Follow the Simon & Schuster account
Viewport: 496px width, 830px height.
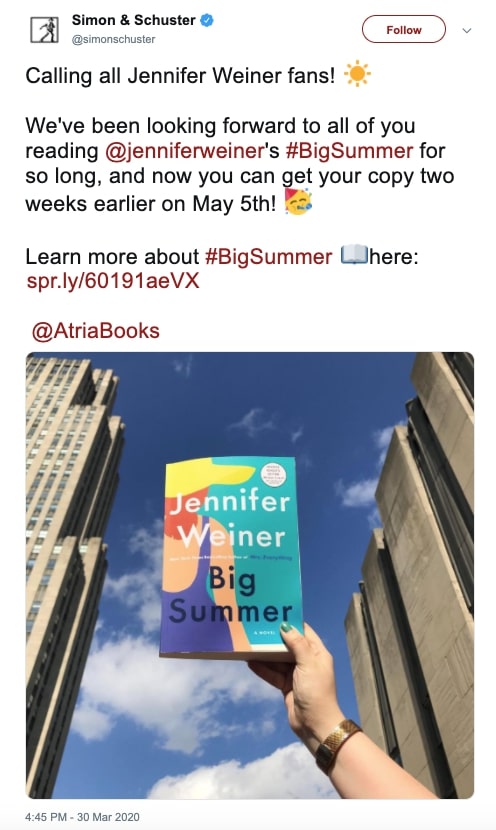tap(403, 30)
